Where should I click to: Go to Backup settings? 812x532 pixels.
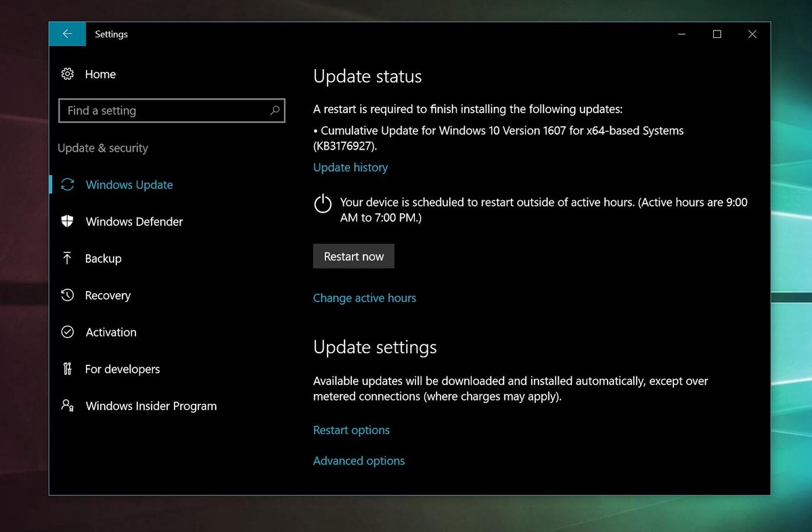click(x=103, y=258)
